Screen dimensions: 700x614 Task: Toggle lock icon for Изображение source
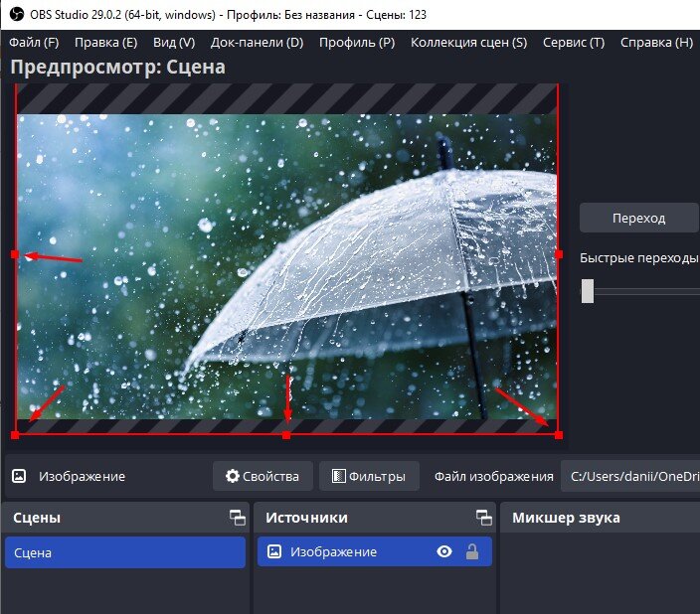pos(472,552)
